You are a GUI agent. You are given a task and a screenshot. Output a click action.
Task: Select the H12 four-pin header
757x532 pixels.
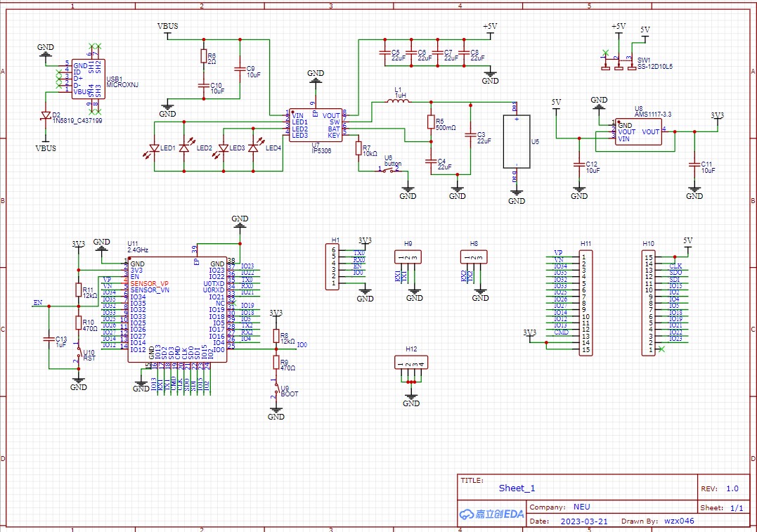[x=411, y=363]
